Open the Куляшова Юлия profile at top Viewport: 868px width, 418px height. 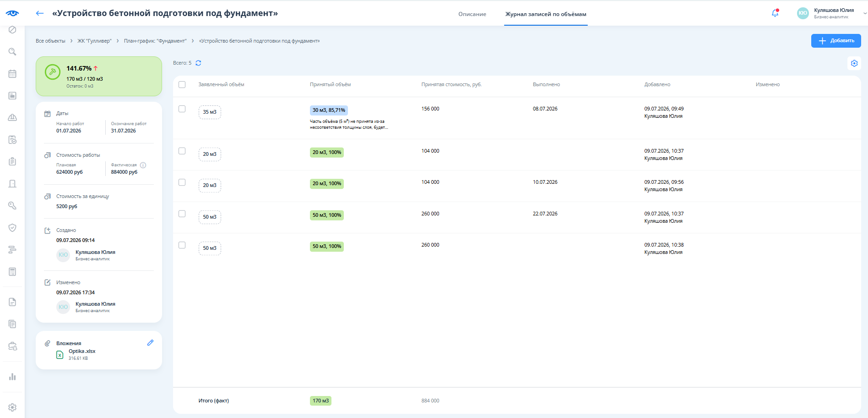coord(834,10)
